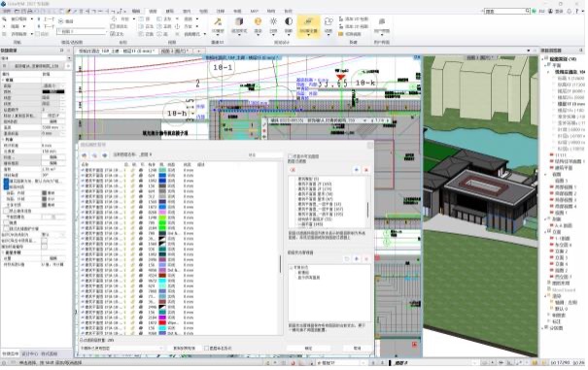
Task: Switch to second view tab in tab bar
Action: [x=176, y=50]
